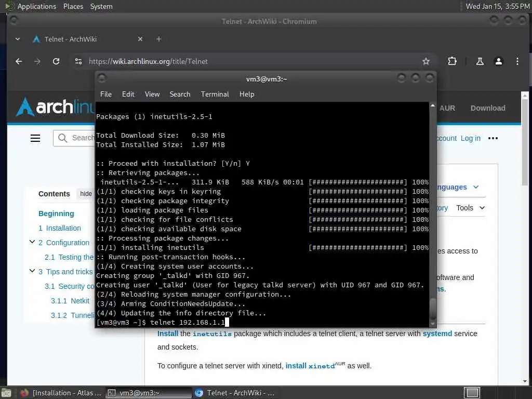Open terminal View menu
532x399 pixels.
coord(152,95)
